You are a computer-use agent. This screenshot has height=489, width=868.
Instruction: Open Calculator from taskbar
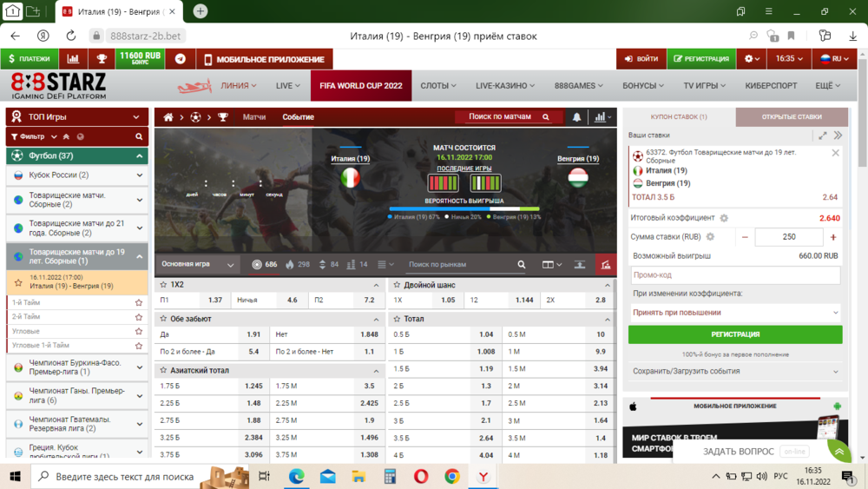[390, 476]
